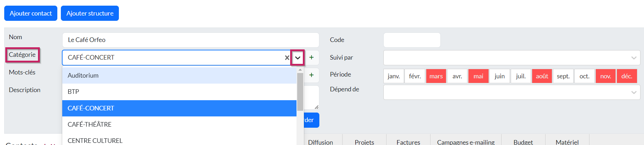Viewport: 644px width, 145px height.
Task: Enable the juin period month
Action: (499, 76)
